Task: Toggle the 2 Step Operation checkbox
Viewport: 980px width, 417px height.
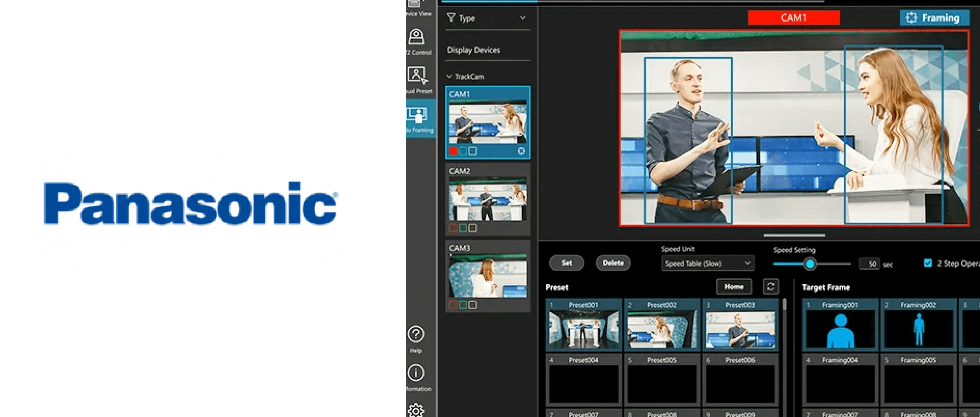Action: pyautogui.click(x=928, y=263)
